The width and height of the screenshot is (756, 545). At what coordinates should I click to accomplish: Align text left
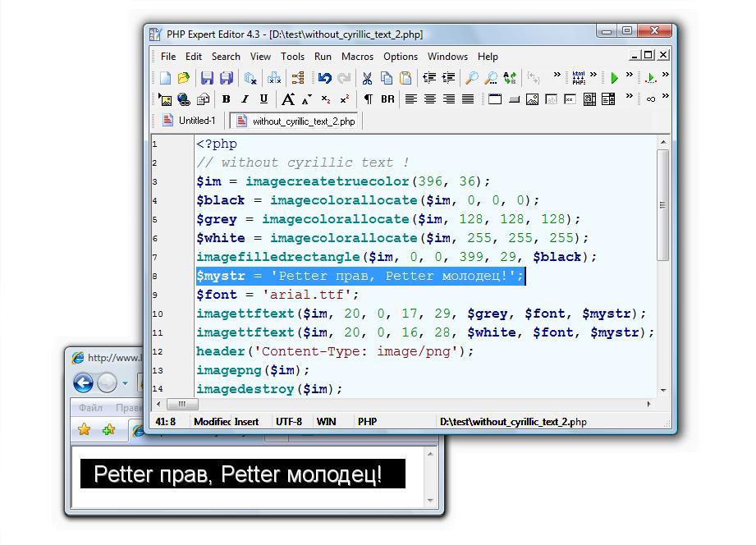coord(410,99)
